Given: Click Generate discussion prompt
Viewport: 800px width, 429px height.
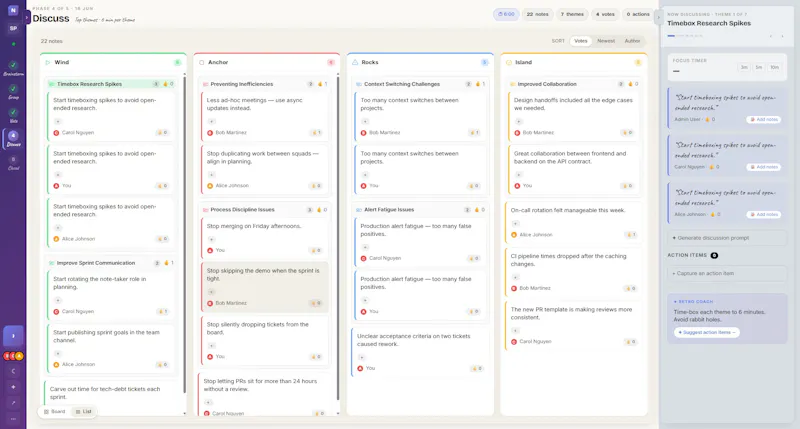Looking at the screenshot, I should [727, 238].
